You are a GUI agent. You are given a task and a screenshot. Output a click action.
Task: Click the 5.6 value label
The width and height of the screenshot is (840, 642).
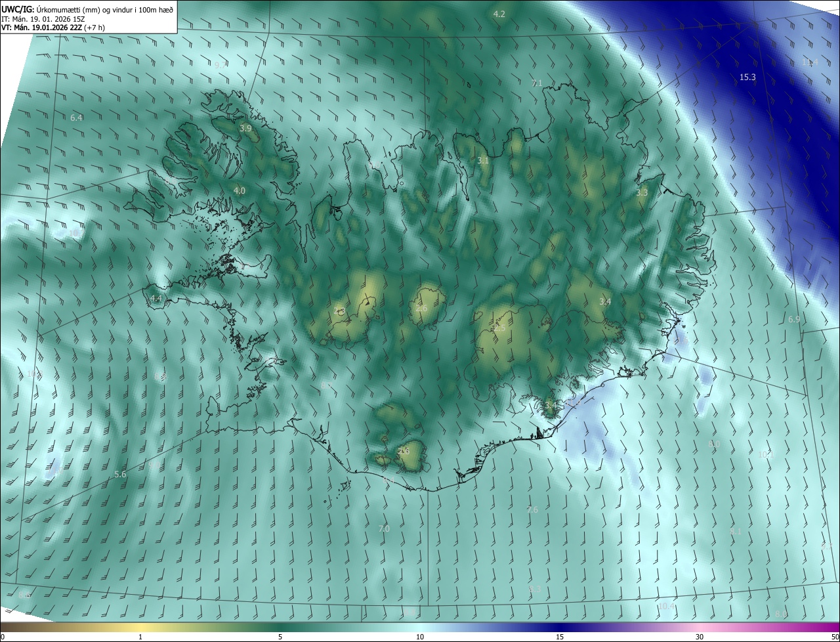tap(120, 474)
